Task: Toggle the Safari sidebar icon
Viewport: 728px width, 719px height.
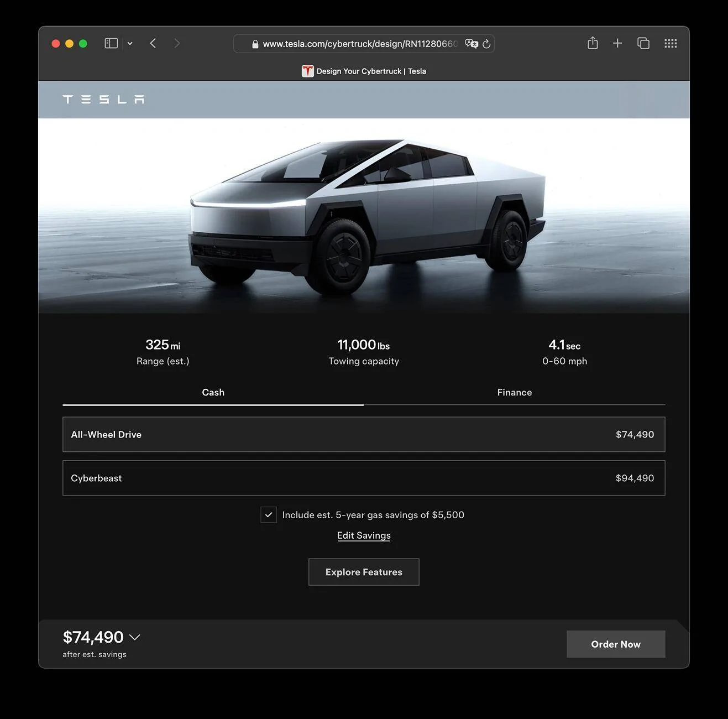Action: 111,43
